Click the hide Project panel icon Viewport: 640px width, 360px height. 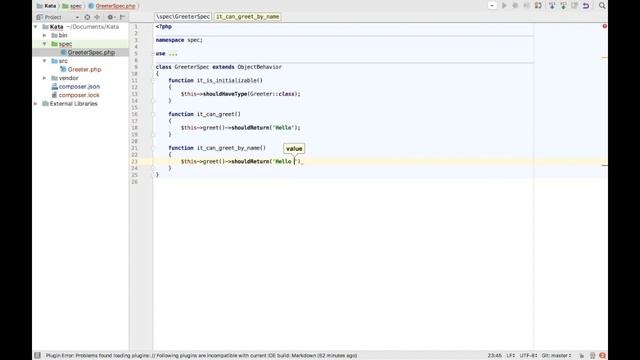click(x=122, y=17)
